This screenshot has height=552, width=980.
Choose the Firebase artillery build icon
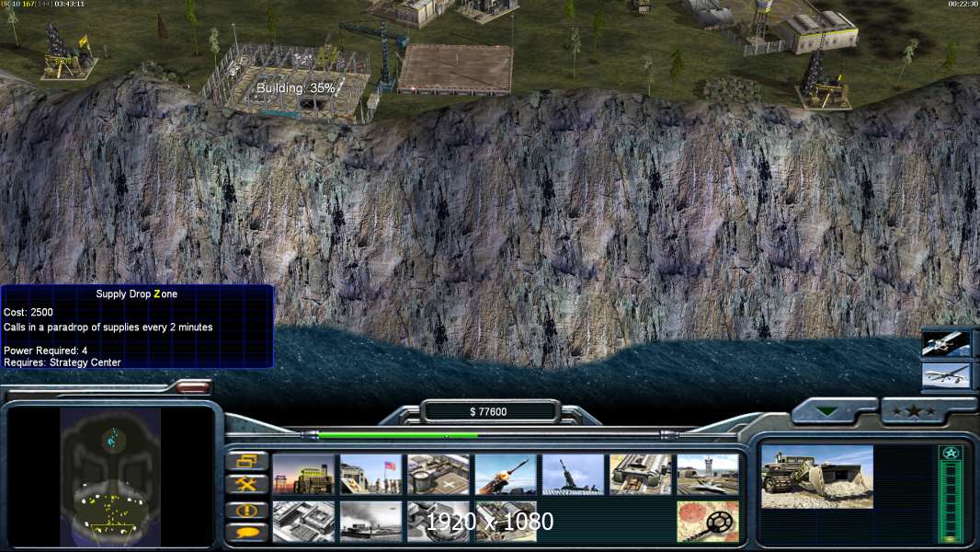(x=573, y=475)
